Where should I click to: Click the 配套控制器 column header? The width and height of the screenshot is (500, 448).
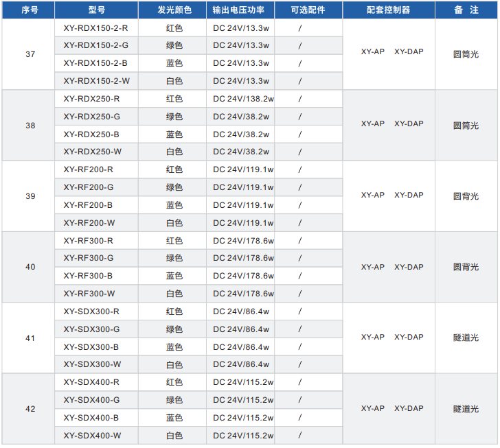pos(388,10)
